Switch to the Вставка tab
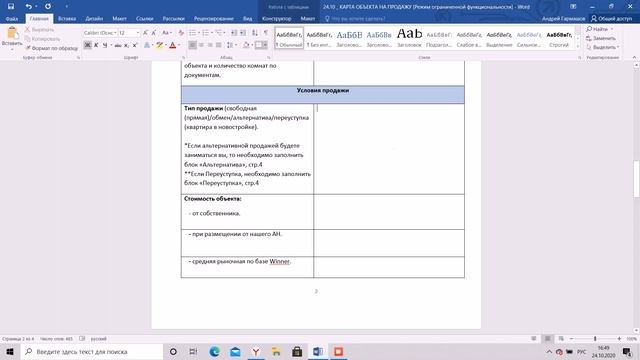Image resolution: width=640 pixels, height=360 pixels. pyautogui.click(x=67, y=18)
